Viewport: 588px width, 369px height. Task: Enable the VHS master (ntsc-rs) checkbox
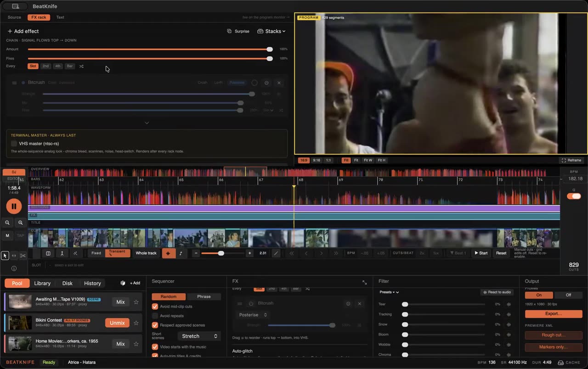14,144
